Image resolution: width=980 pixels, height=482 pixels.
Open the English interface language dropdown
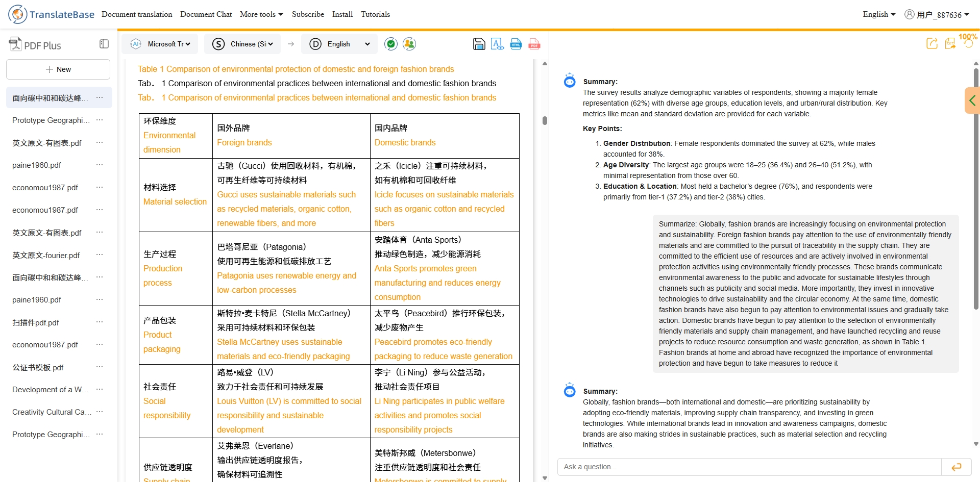(x=879, y=14)
